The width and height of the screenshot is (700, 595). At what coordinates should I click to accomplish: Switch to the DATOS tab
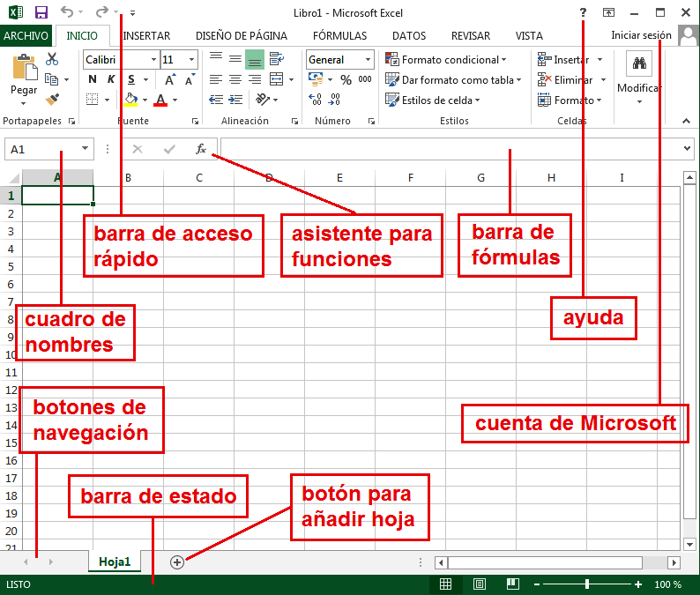click(409, 36)
